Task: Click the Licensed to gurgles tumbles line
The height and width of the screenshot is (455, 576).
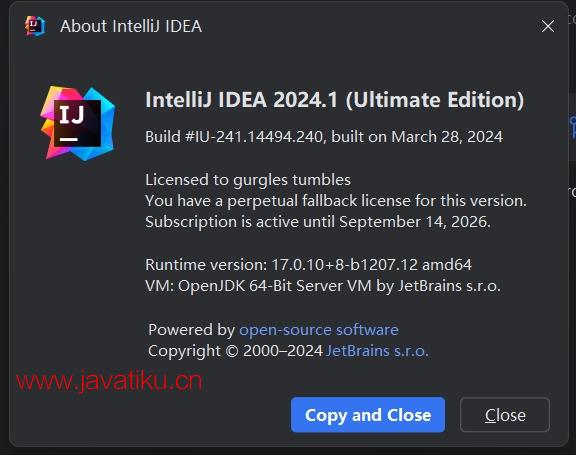Action: coord(248,180)
